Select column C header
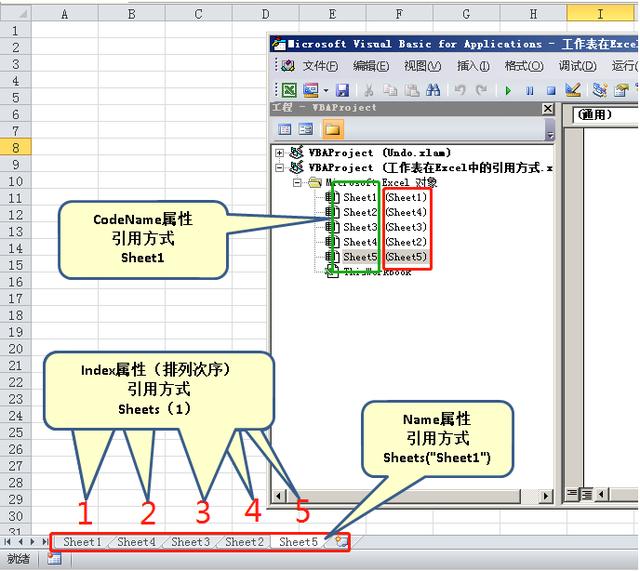This screenshot has width=640, height=571. (198, 14)
